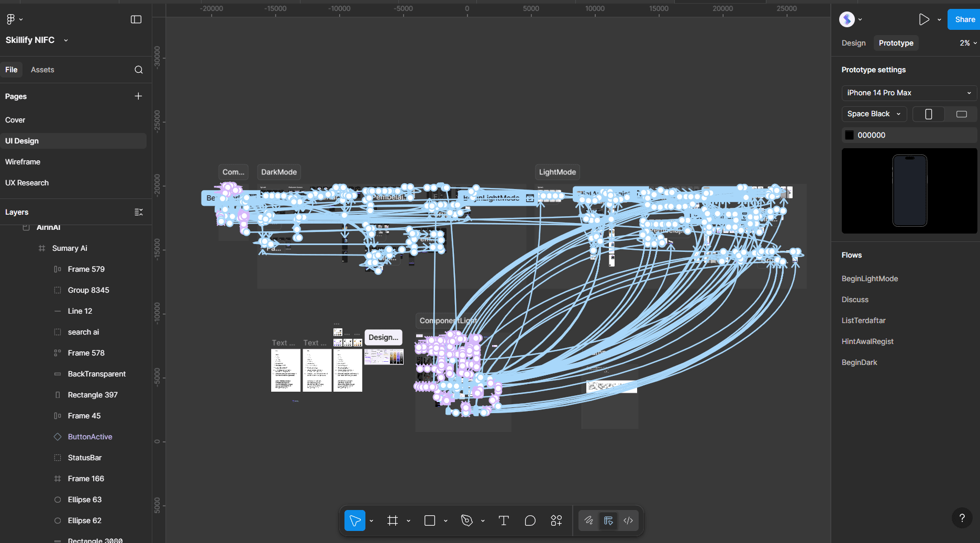
Task: Select the Rectangle shape tool
Action: coord(430,520)
